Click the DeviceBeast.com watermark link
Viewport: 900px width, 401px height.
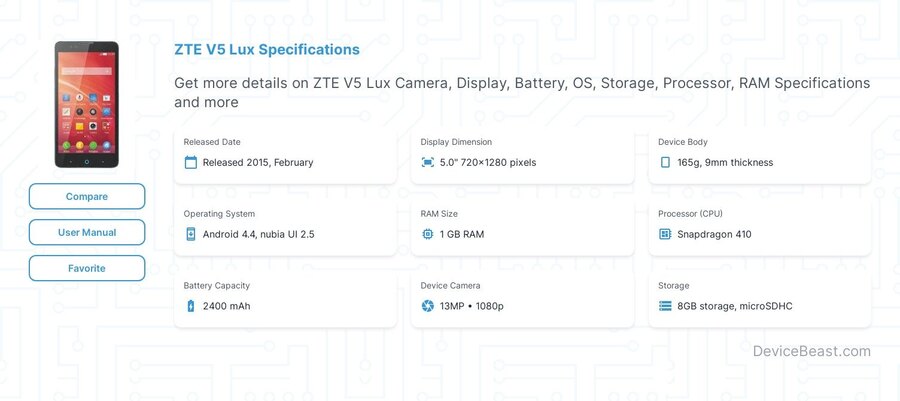click(812, 351)
